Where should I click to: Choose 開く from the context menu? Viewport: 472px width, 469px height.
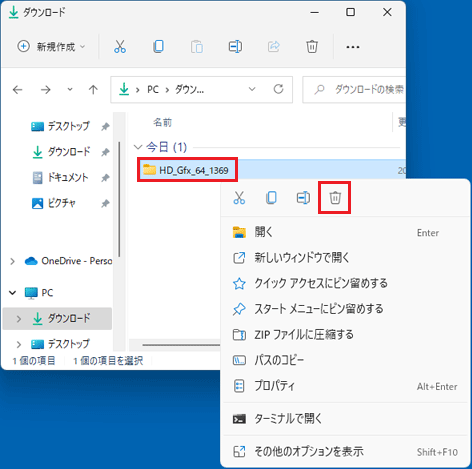(345, 232)
